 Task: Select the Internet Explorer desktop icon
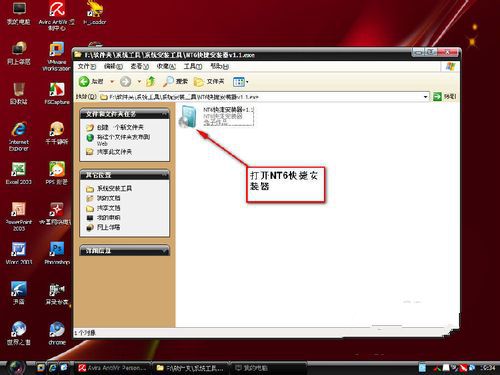coord(19,136)
